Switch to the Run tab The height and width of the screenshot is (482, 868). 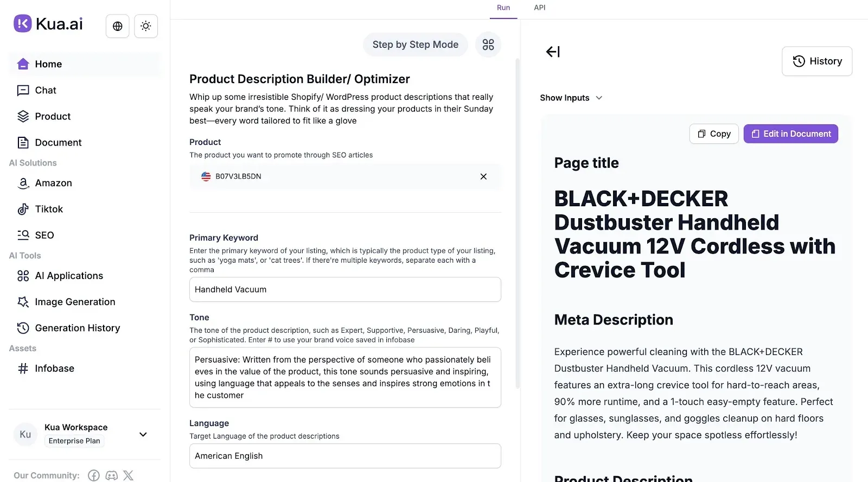[x=503, y=8]
